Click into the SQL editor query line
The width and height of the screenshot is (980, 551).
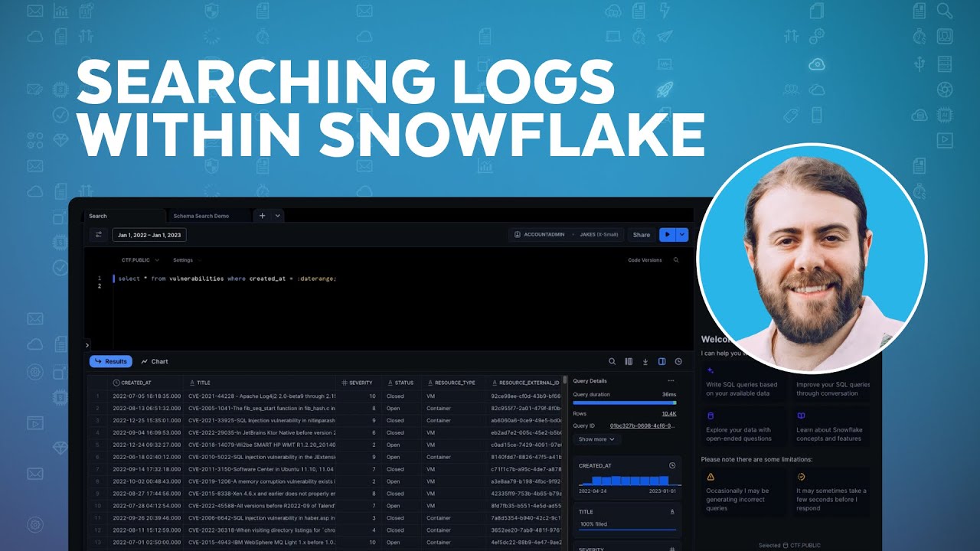[227, 279]
